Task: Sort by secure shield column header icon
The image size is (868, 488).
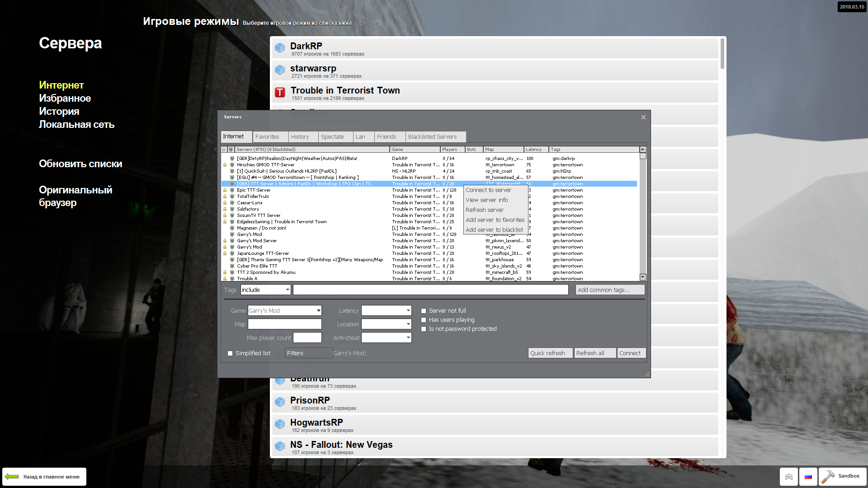Action: pyautogui.click(x=231, y=150)
